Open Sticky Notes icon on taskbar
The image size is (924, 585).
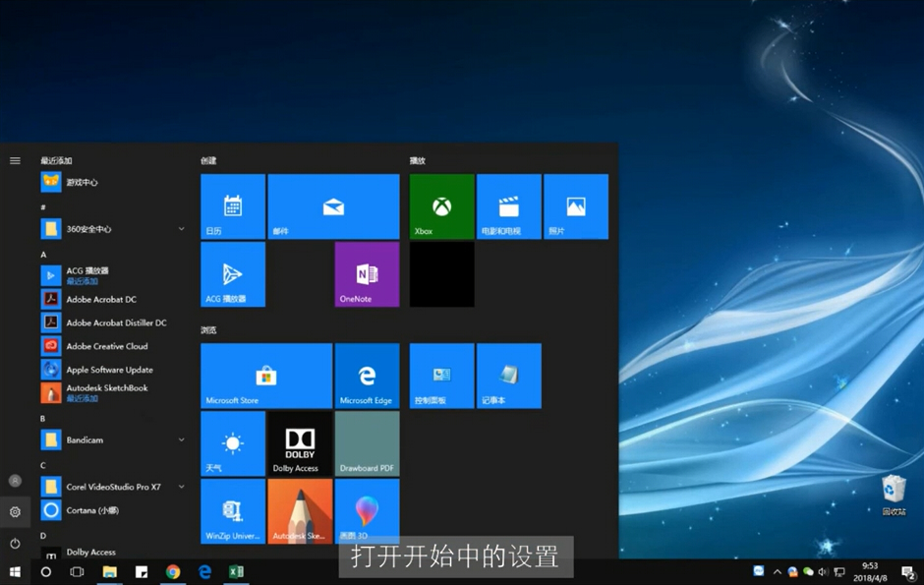(x=142, y=571)
